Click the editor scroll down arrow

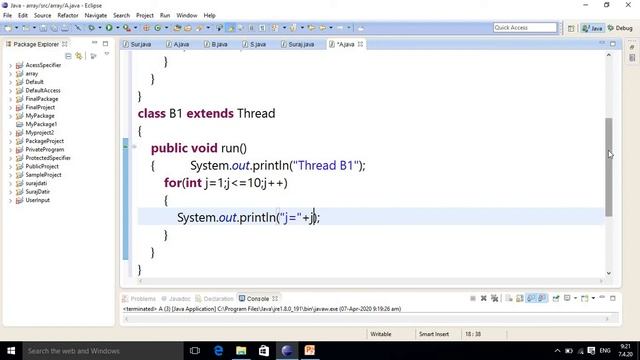click(609, 273)
